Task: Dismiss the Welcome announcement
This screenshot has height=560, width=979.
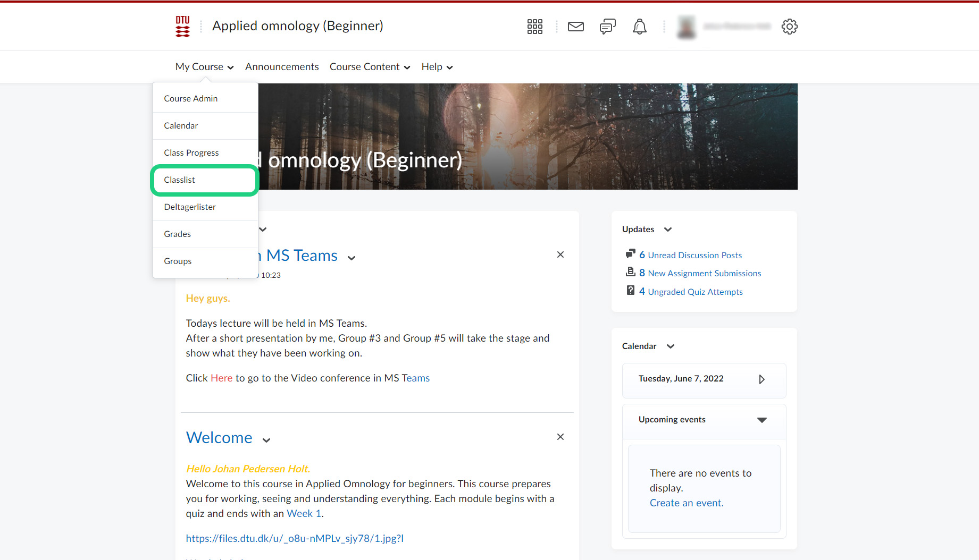Action: click(x=560, y=437)
